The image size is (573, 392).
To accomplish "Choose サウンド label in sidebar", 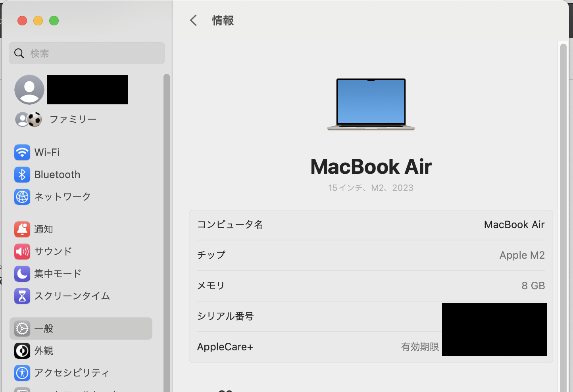I will 53,252.
